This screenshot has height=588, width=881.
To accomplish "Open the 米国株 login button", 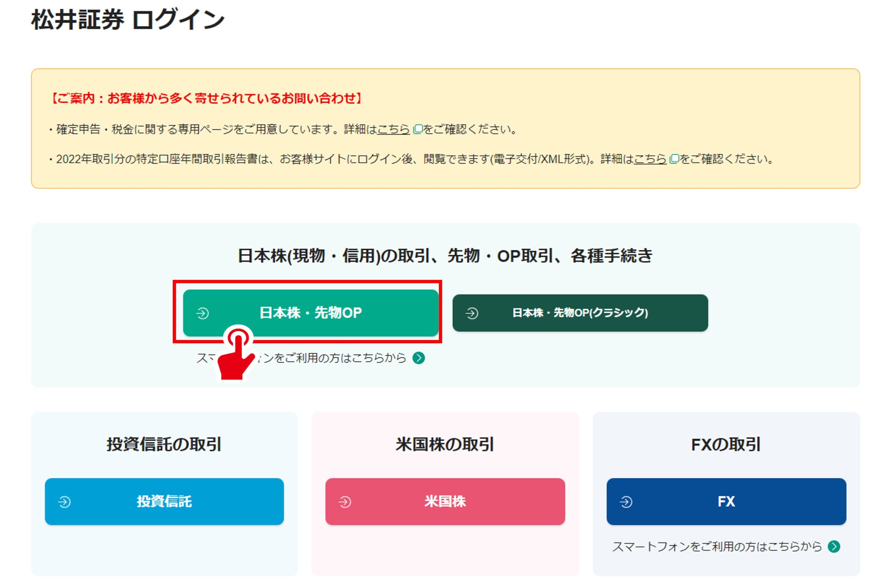I will [x=445, y=501].
